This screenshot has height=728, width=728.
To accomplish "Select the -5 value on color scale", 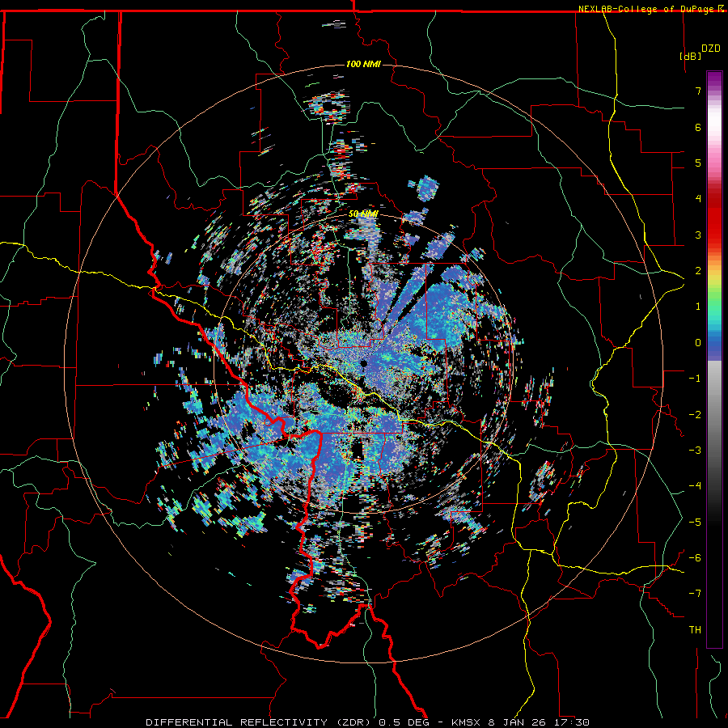I will pos(695,523).
